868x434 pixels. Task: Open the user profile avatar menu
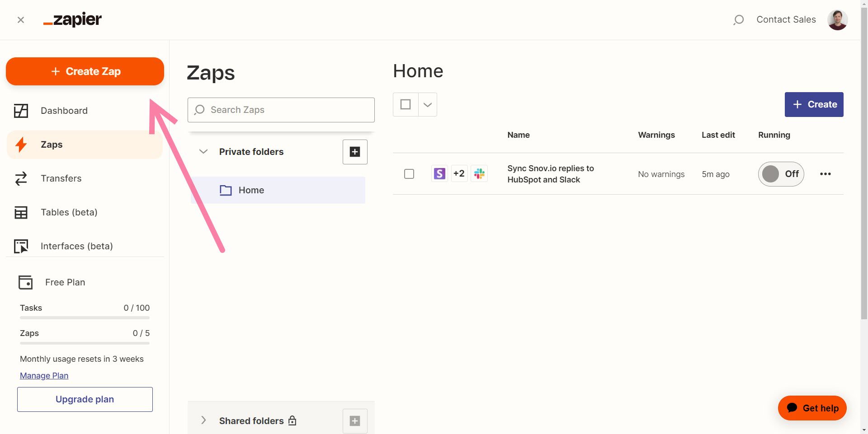tap(837, 20)
